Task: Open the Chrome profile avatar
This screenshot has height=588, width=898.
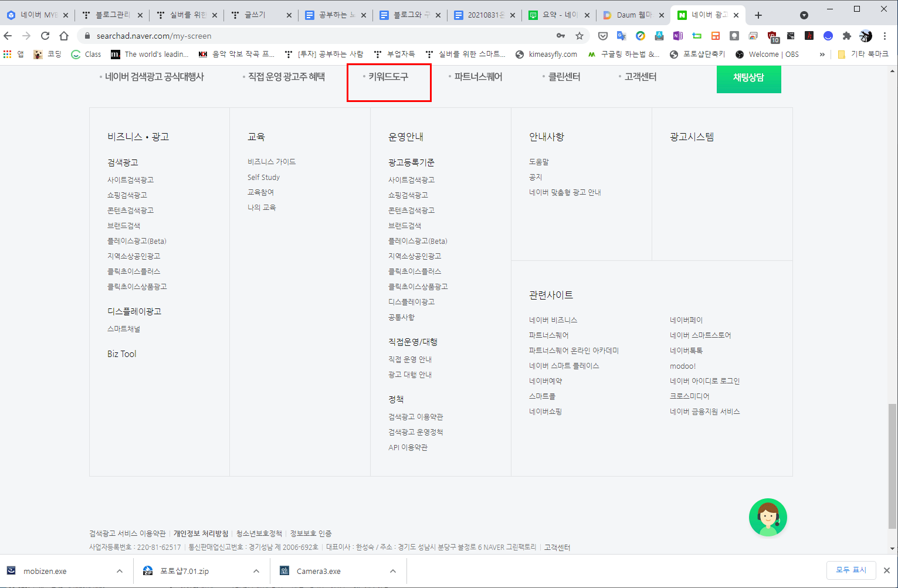Action: pos(866,36)
